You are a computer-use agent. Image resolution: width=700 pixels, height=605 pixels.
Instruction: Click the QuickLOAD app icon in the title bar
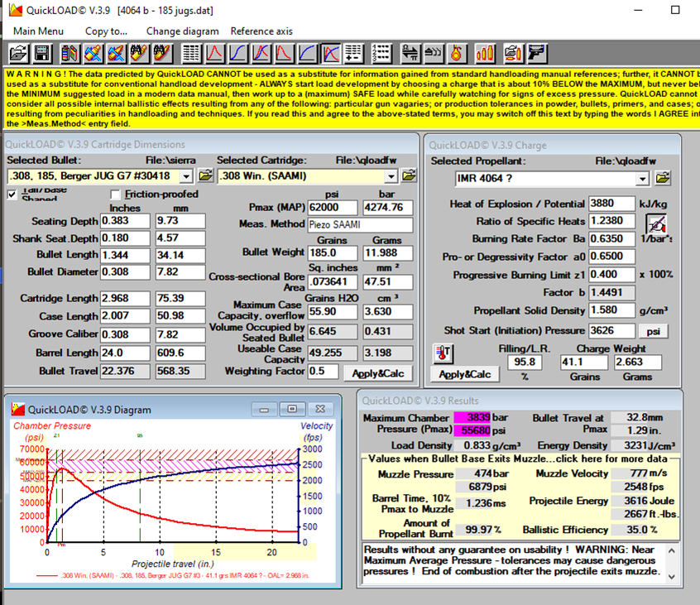(x=16, y=10)
